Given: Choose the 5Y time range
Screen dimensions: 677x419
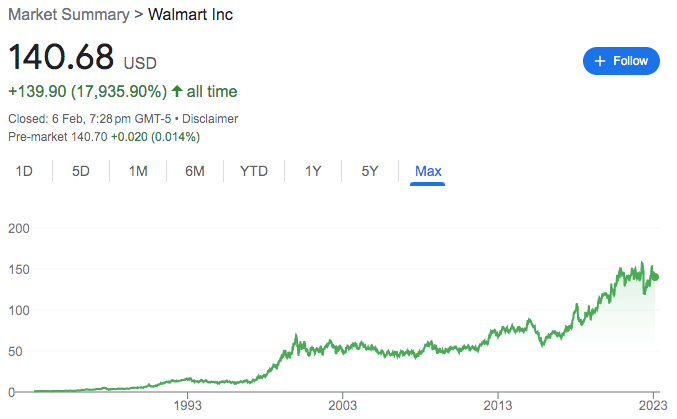Looking at the screenshot, I should [x=370, y=171].
